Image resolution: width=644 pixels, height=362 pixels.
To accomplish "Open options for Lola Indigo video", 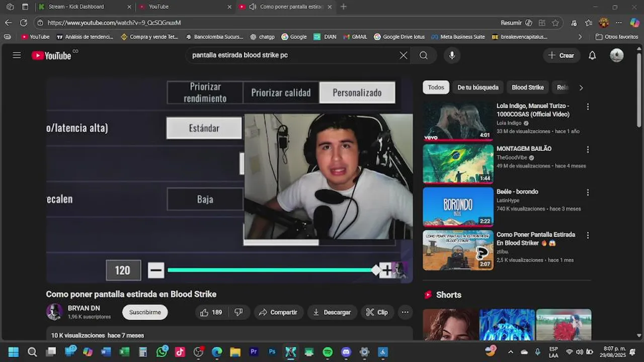I will click(588, 107).
